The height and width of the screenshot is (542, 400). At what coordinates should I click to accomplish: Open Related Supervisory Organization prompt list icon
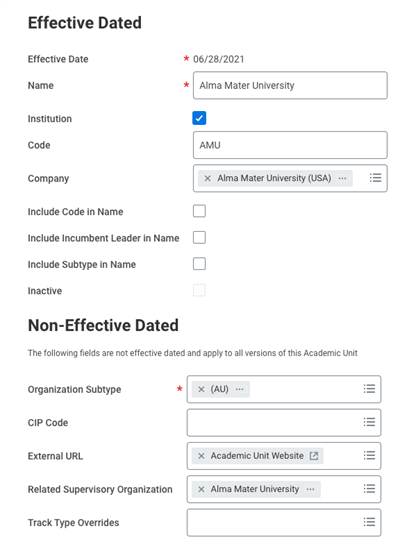tap(369, 488)
